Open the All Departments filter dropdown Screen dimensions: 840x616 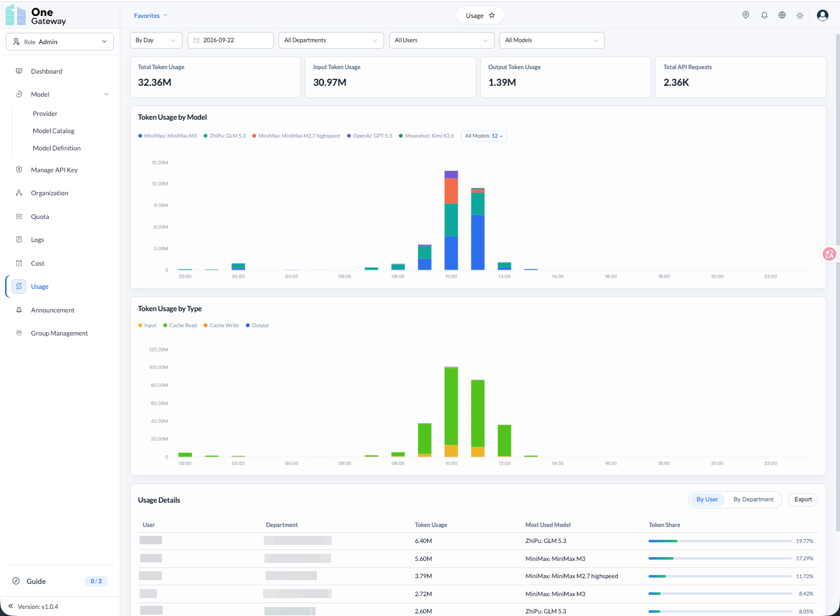(332, 40)
